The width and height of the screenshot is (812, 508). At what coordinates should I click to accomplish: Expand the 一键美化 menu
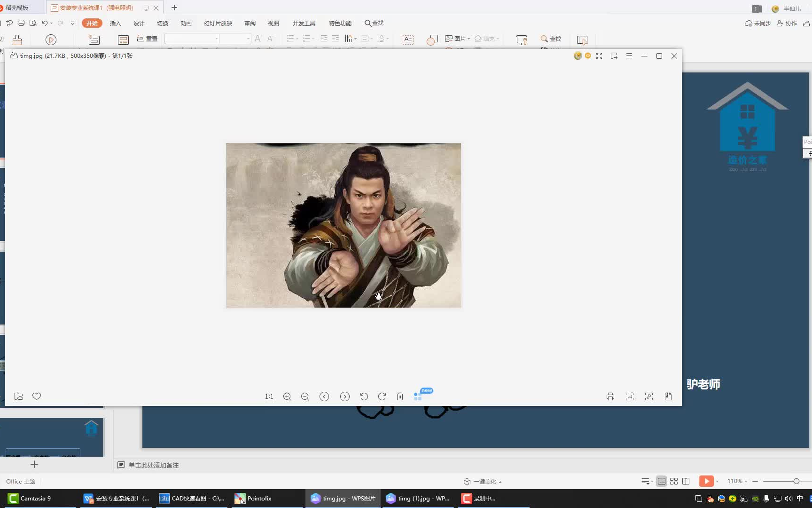(483, 481)
